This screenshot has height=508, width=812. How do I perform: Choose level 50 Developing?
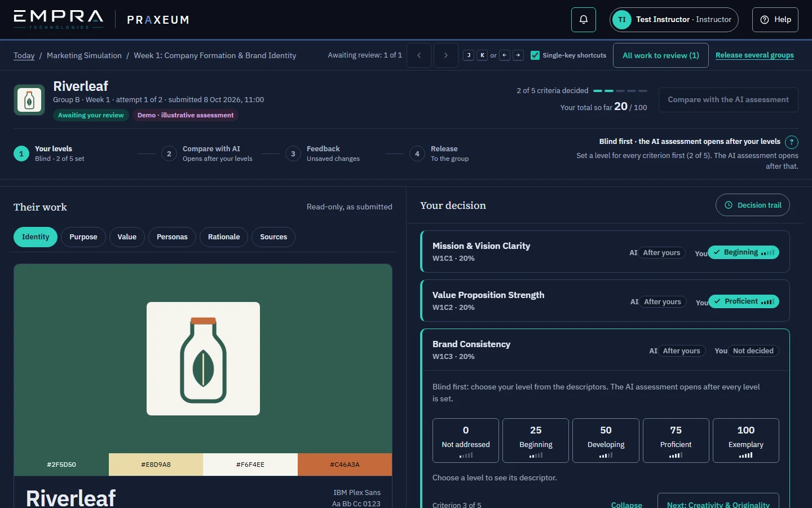(606, 440)
